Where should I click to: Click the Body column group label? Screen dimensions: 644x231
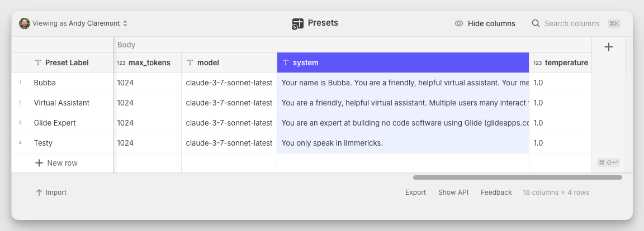pos(126,45)
